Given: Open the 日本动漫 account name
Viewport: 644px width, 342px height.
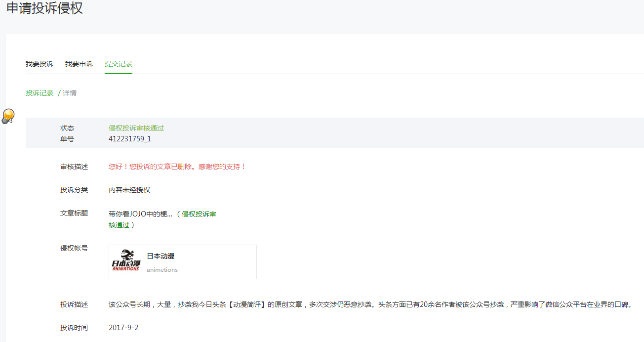Looking at the screenshot, I should pos(161,256).
